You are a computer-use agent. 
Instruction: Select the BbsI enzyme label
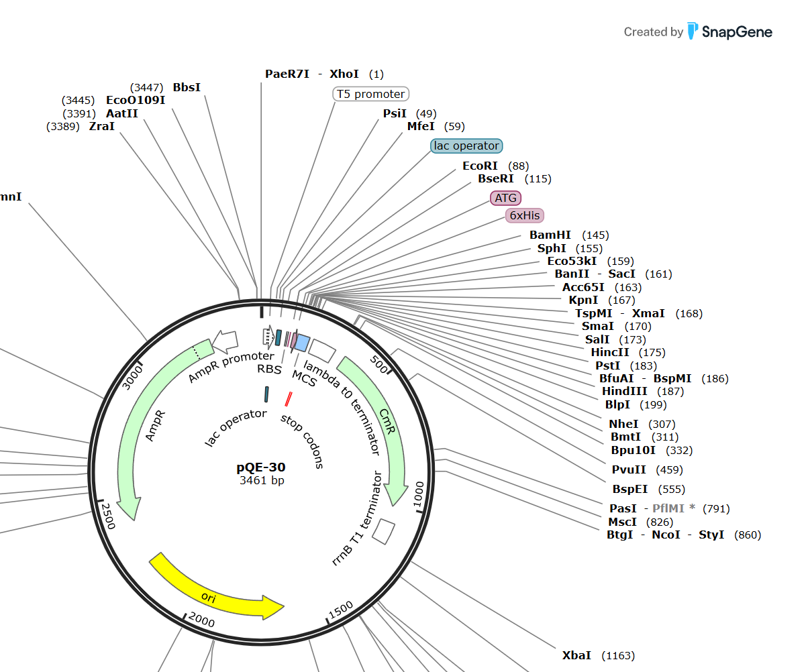tap(187, 87)
